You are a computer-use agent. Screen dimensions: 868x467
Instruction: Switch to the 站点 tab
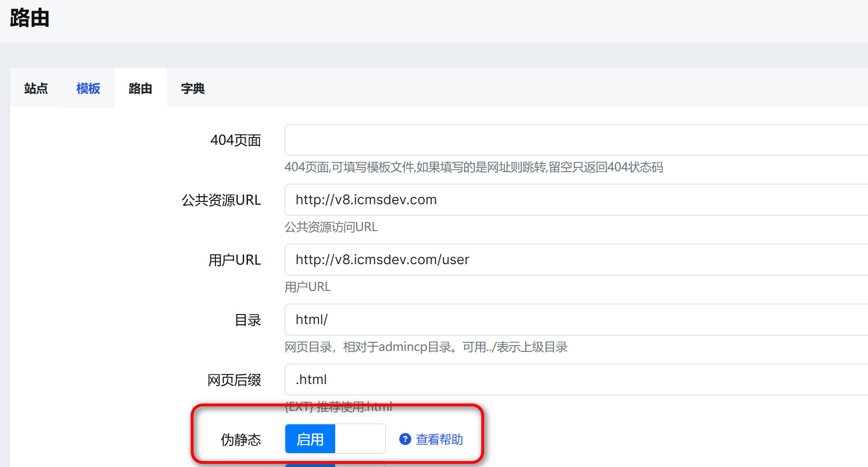[36, 89]
